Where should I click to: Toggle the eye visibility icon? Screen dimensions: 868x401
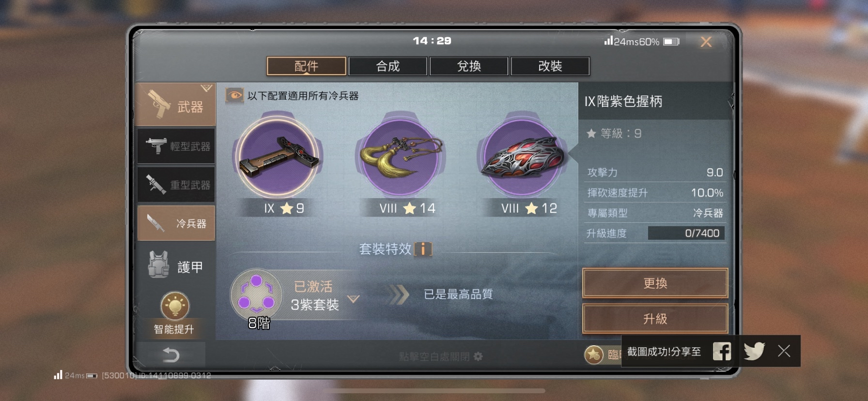pos(234,95)
